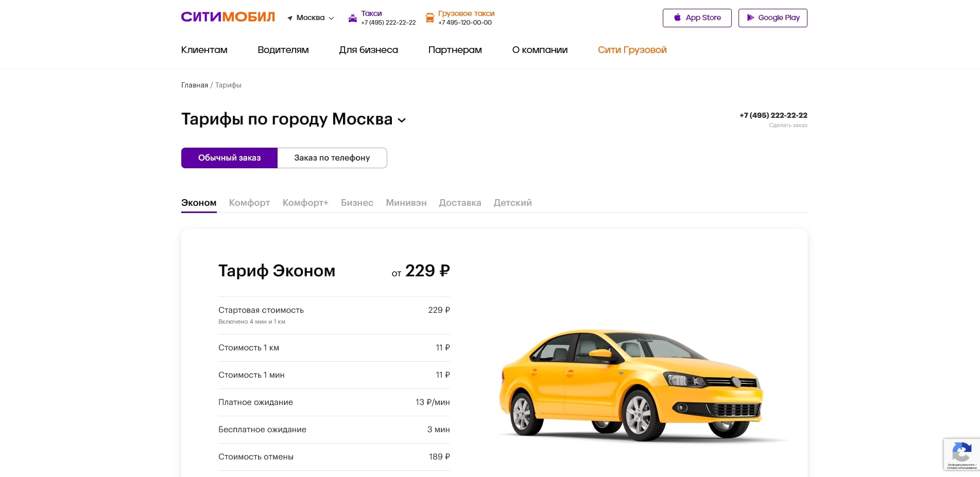Click the location arrow icon near Москва
The image size is (980, 477).
290,17
